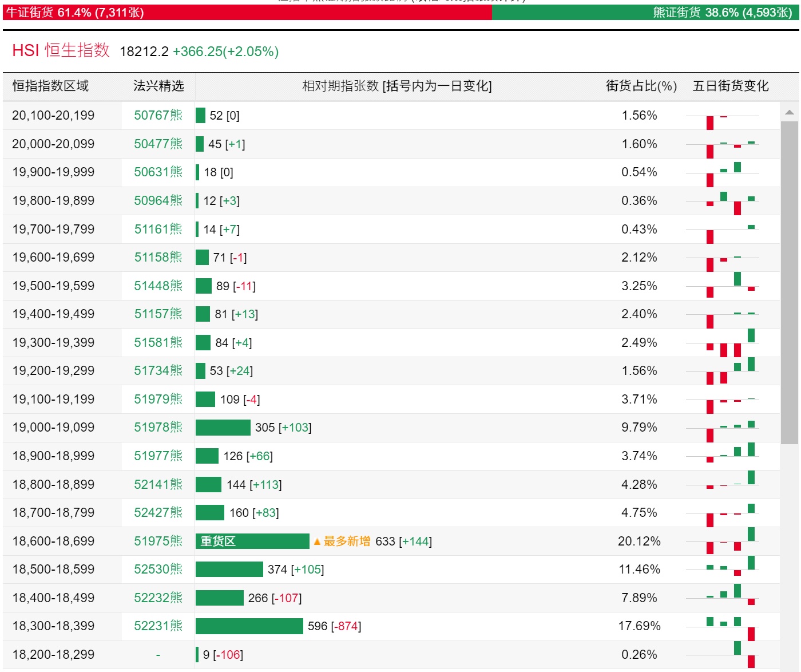Click the 633 [+144] value
The width and height of the screenshot is (801, 672).
pos(404,541)
